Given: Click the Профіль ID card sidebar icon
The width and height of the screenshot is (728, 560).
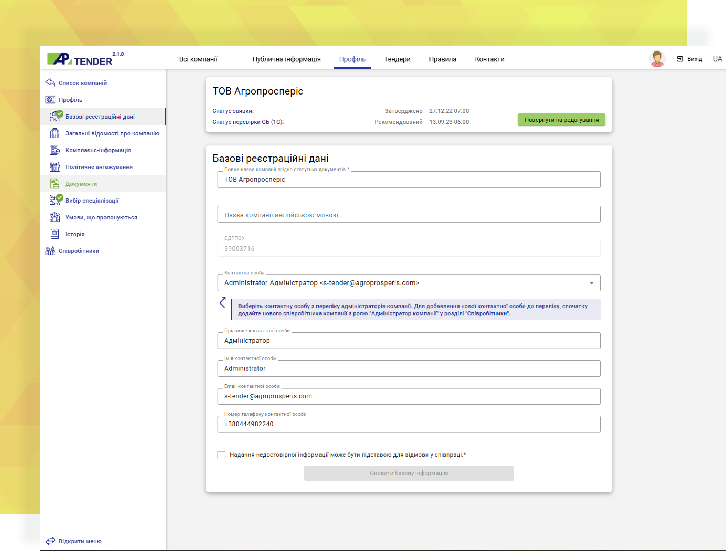Looking at the screenshot, I should [x=50, y=100].
